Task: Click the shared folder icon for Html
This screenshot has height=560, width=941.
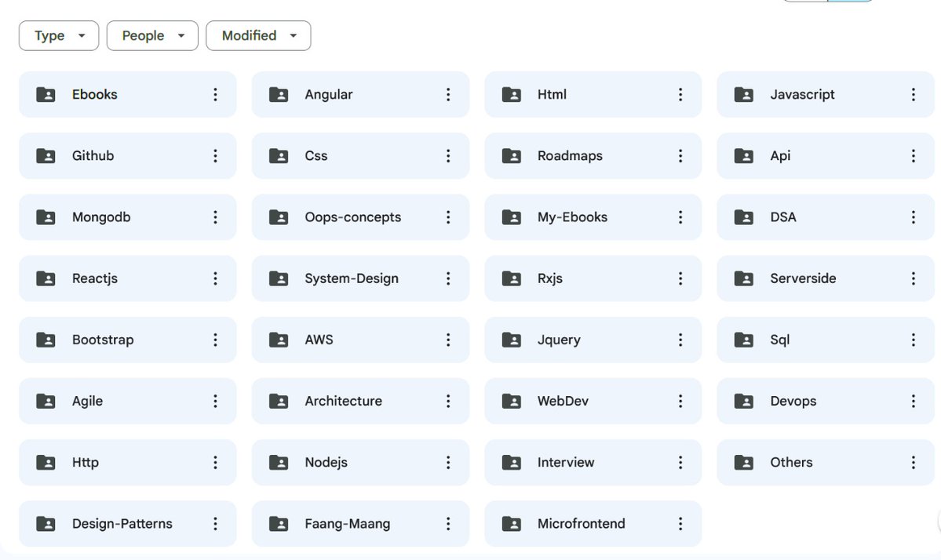Action: pyautogui.click(x=511, y=94)
